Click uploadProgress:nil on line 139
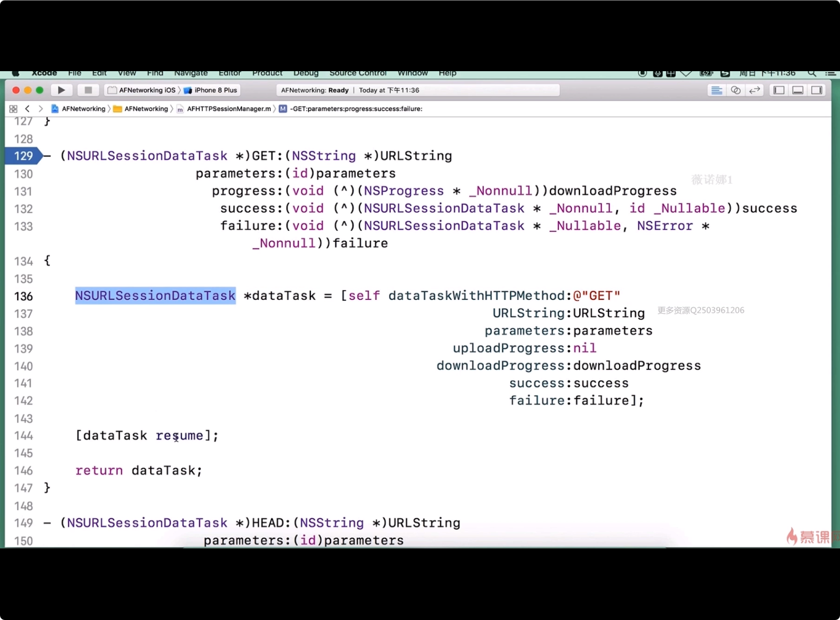This screenshot has width=840, height=620. (525, 348)
